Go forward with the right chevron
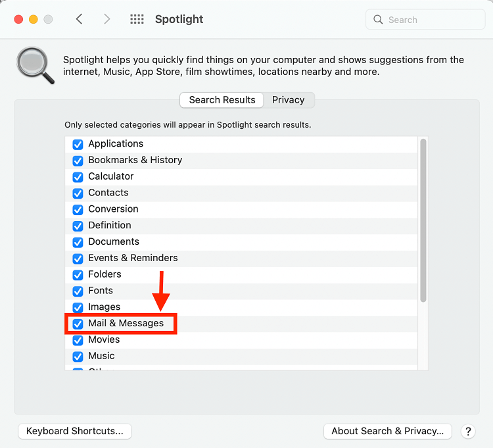The width and height of the screenshot is (493, 448). coord(107,19)
